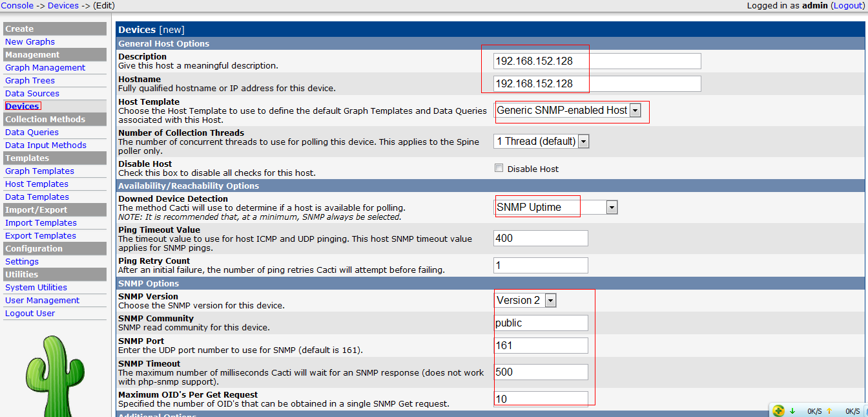Click the Create section header

pos(55,29)
